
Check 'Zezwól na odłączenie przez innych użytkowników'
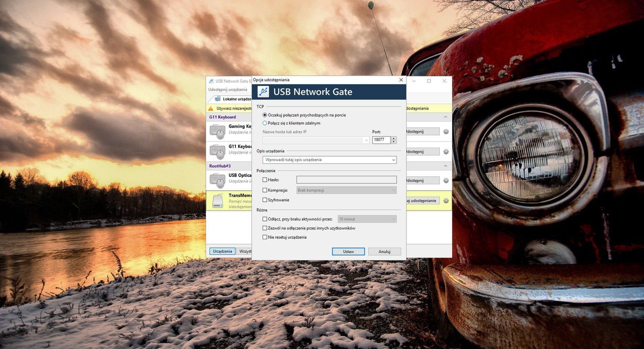(x=265, y=228)
